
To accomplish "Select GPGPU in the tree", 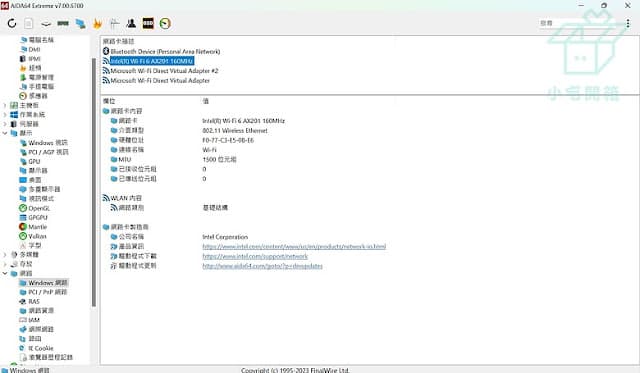I will (33, 218).
